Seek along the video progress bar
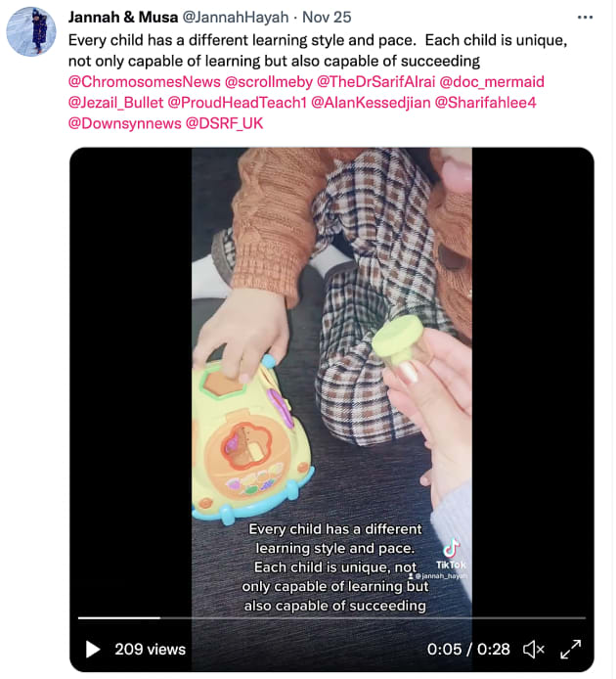 331,618
